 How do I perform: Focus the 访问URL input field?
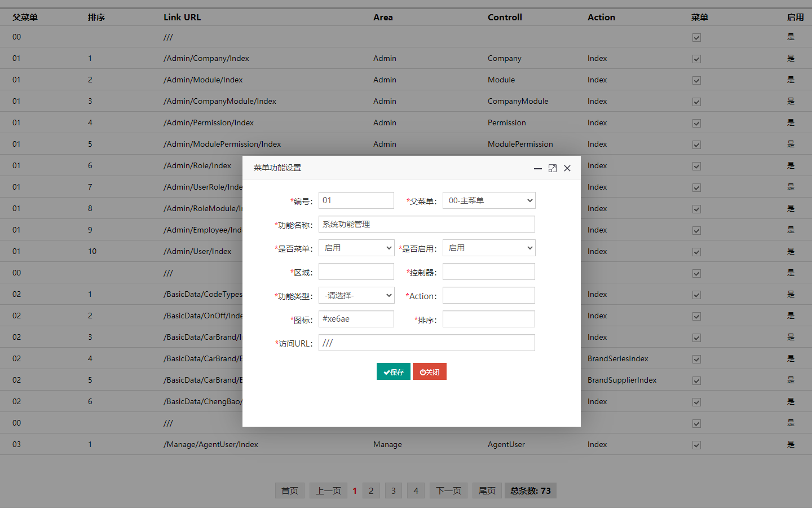(x=426, y=343)
